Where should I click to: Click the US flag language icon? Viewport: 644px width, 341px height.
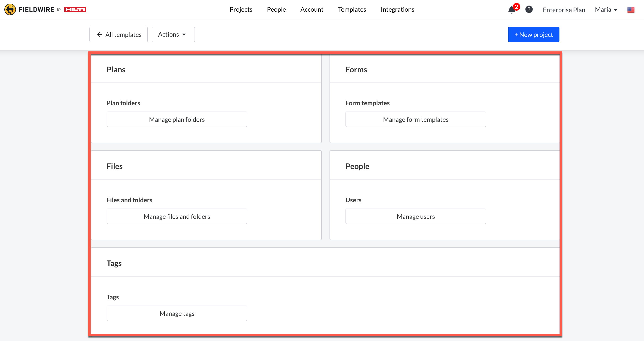coord(630,10)
